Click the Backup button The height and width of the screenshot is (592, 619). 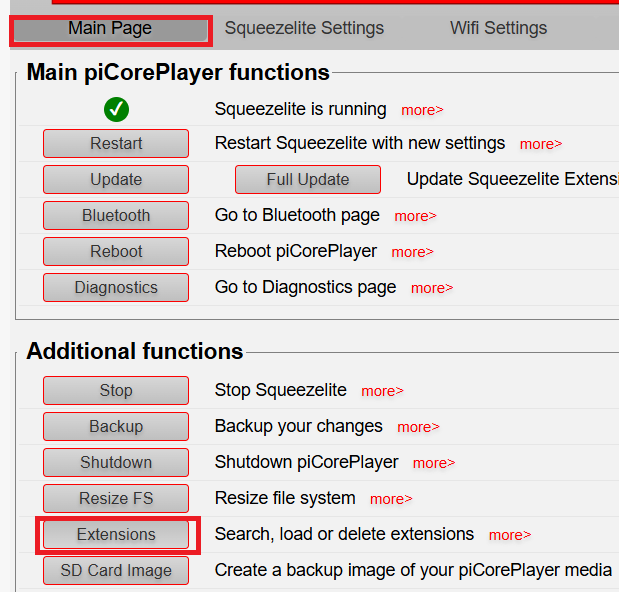(x=116, y=427)
